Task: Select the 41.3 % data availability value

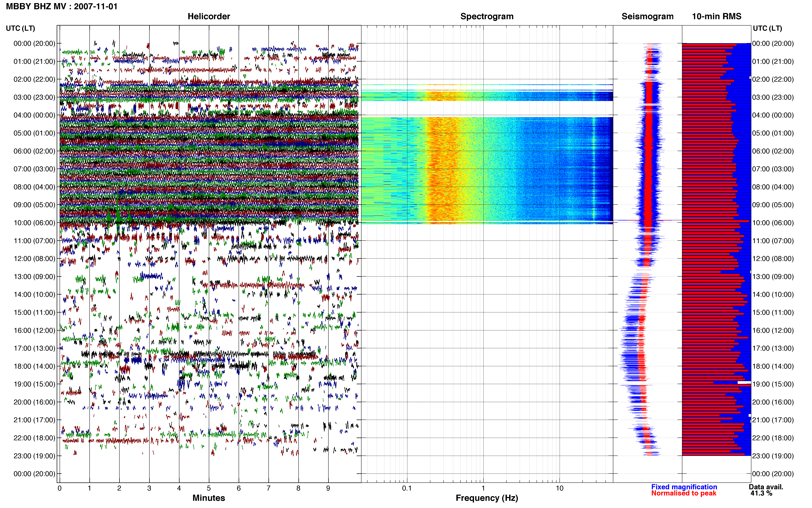Action: (761, 493)
